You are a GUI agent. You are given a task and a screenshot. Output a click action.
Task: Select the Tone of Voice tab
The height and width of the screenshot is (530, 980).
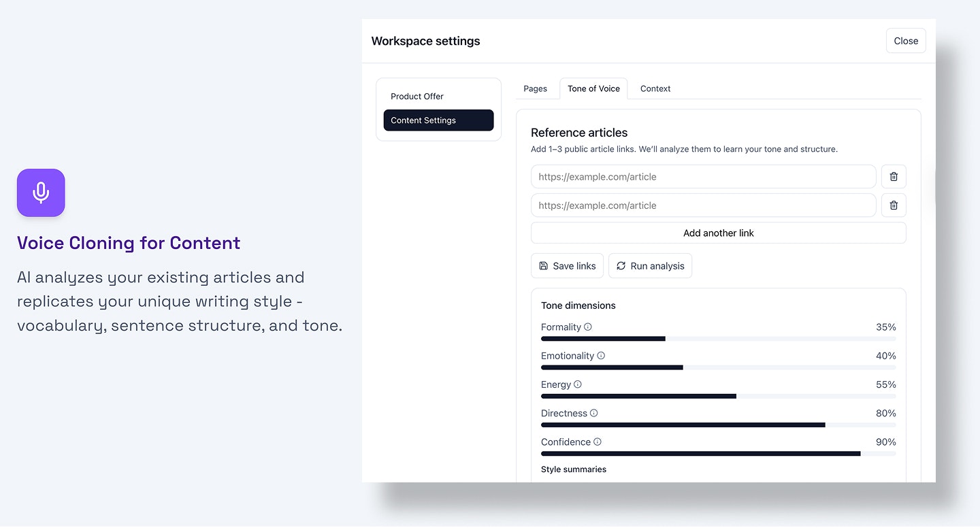point(593,88)
